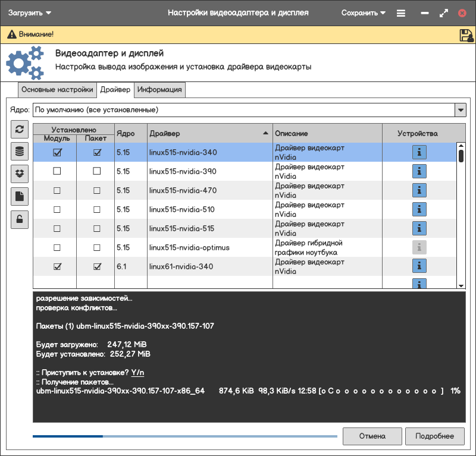Open the hamburger menu in title bar
Viewport: 476px width, 456px height.
coord(401,12)
